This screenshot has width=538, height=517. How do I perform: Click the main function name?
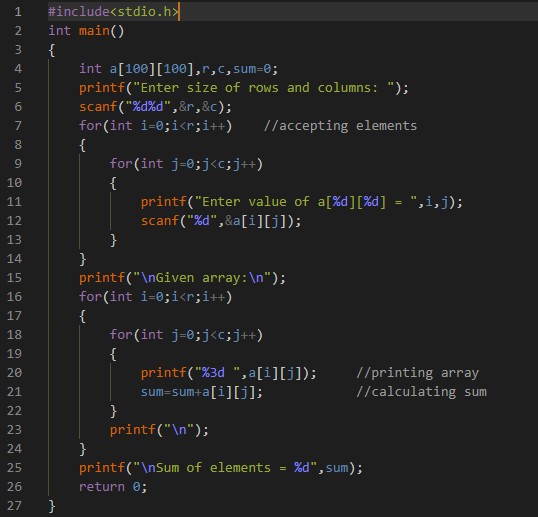point(94,31)
